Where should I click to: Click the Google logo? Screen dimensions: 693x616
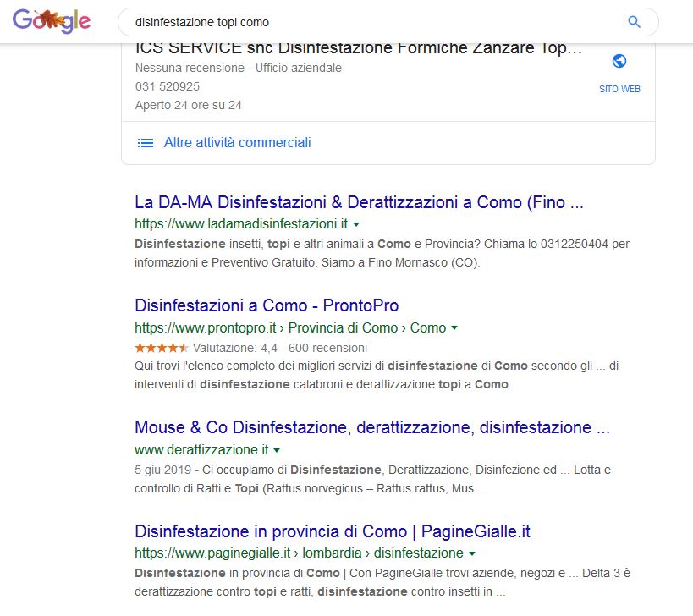coord(52,21)
